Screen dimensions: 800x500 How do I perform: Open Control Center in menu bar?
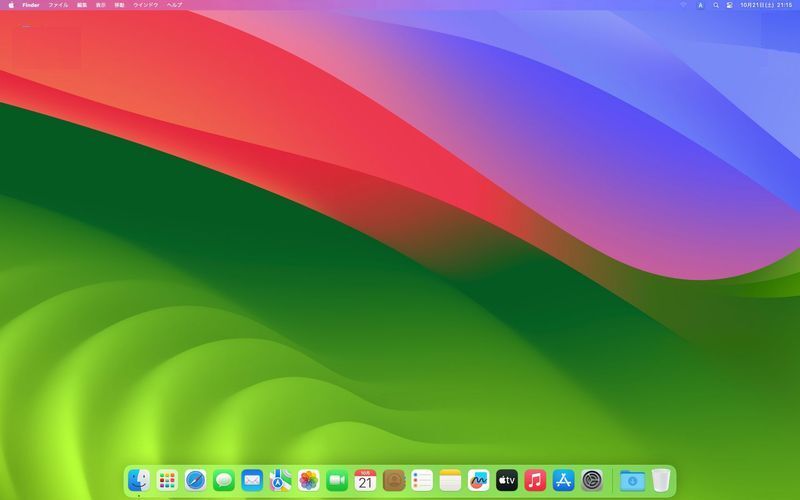coord(729,5)
